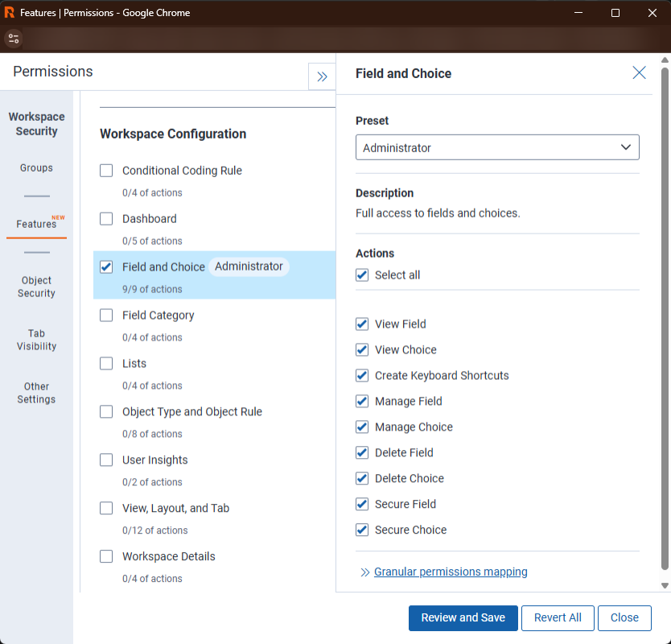The image size is (671, 644).
Task: Open the Groups tab
Action: pyautogui.click(x=36, y=168)
